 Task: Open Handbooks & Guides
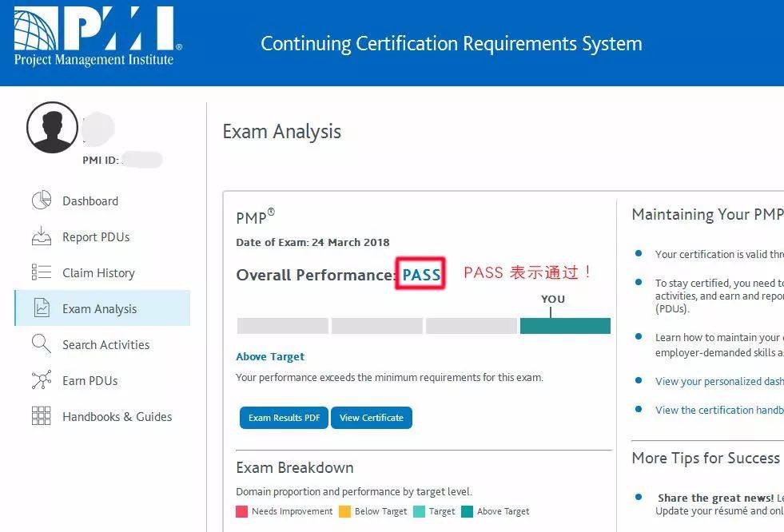tap(117, 417)
